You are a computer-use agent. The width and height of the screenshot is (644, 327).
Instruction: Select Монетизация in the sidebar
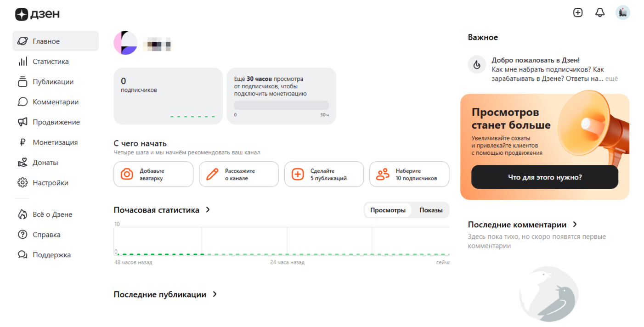(56, 142)
